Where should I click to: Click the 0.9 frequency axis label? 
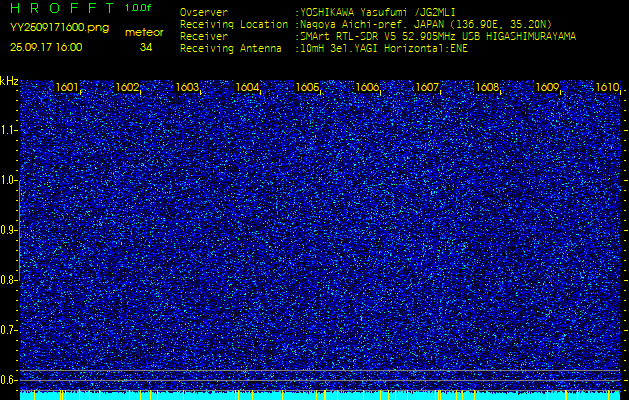click(8, 230)
